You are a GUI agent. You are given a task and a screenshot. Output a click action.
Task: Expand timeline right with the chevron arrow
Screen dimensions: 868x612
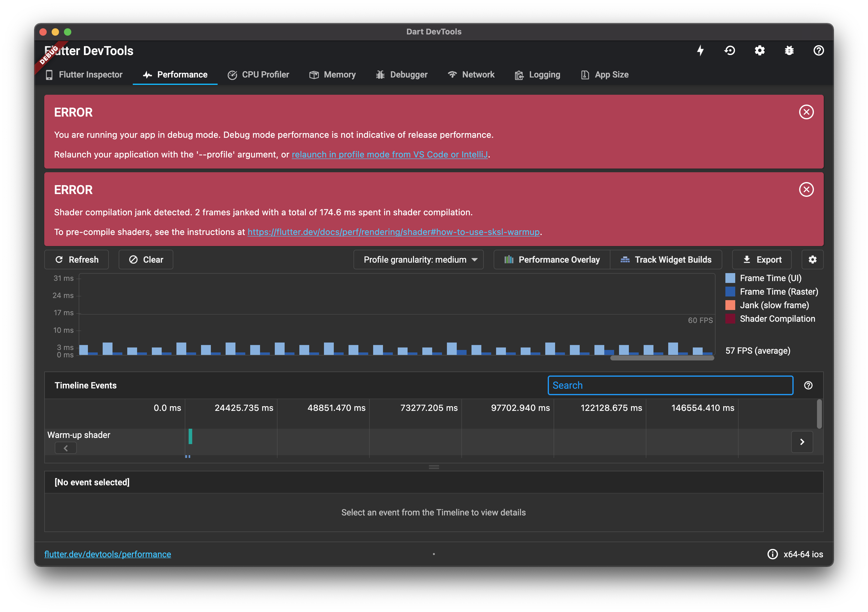coord(802,442)
